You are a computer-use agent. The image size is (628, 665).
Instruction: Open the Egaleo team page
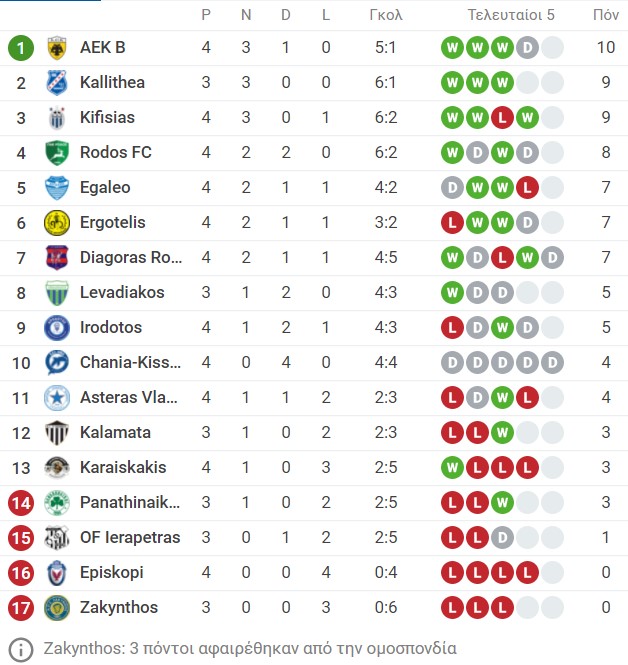(x=105, y=187)
